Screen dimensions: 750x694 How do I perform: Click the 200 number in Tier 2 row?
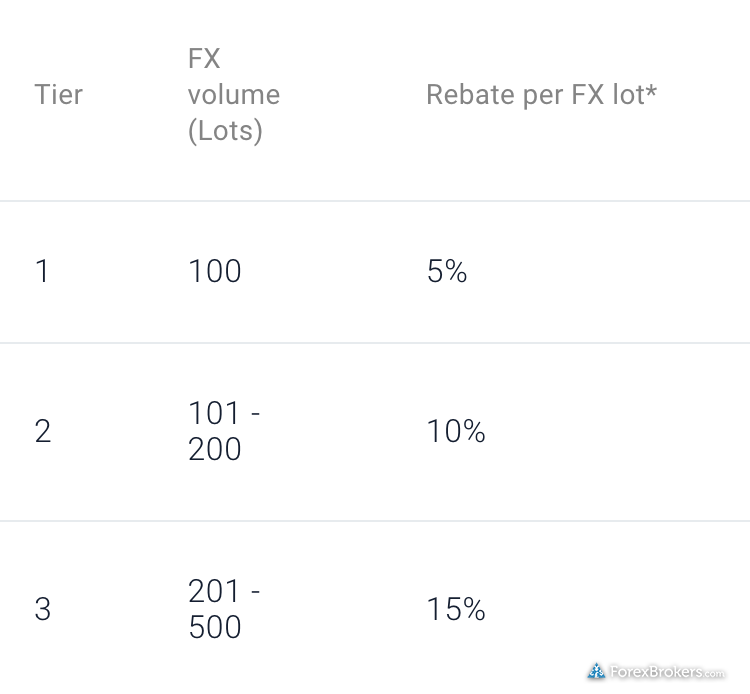tap(215, 449)
